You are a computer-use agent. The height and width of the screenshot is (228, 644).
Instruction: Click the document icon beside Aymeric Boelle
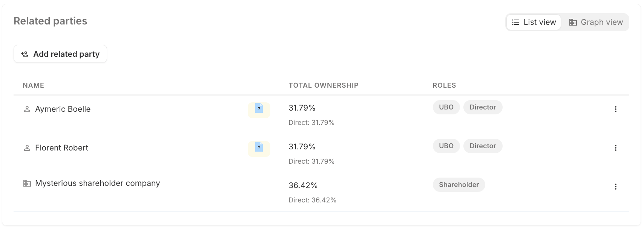pos(259,109)
